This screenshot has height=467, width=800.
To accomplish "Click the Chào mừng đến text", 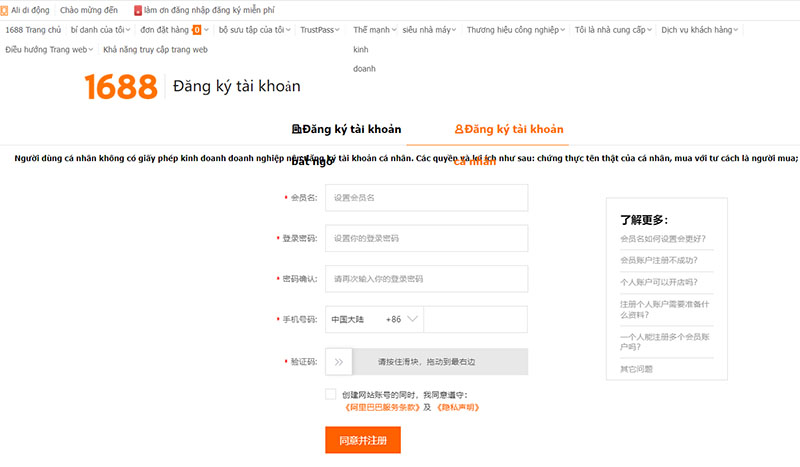I will [89, 10].
